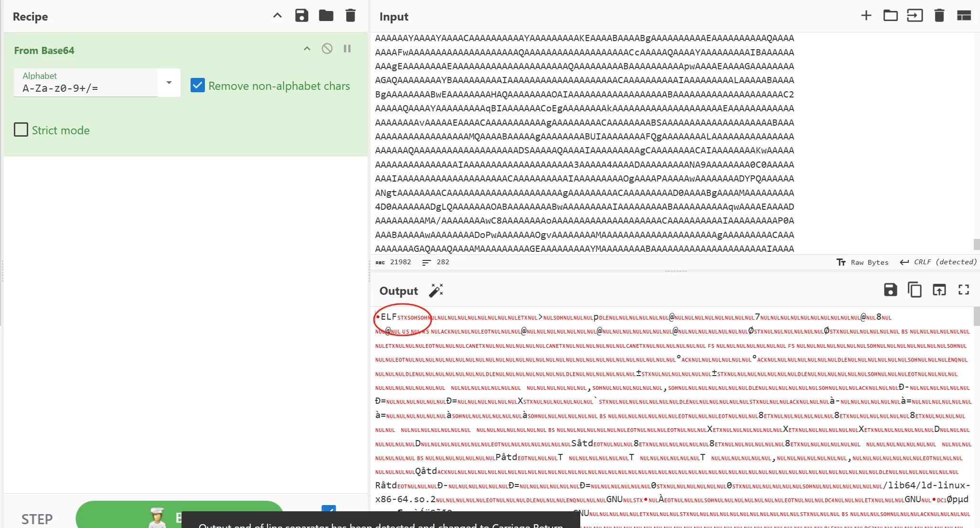This screenshot has height=528, width=980.
Task: Uncheck Remove non-alphabet chars
Action: coord(198,86)
